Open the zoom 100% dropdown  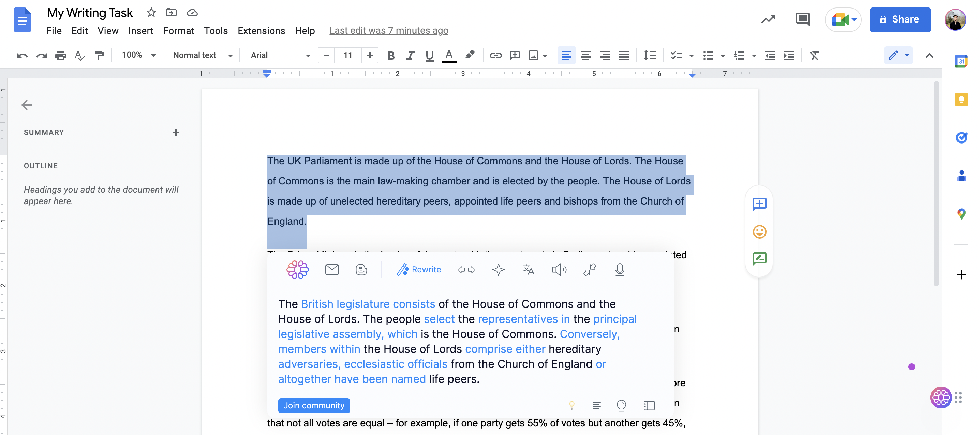[x=138, y=55]
